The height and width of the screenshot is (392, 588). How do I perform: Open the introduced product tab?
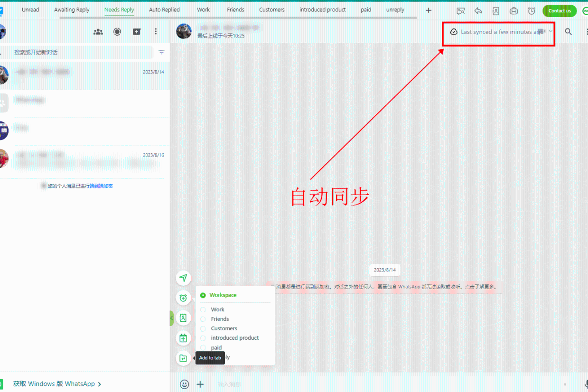[322, 9]
